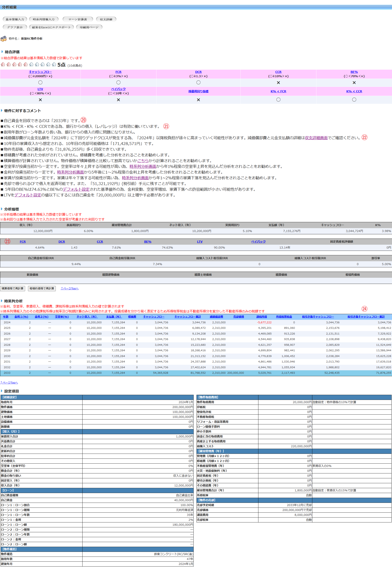The height and width of the screenshot is (569, 392).
Task: Open 時系列情報入力 button
Action: click(44, 19)
